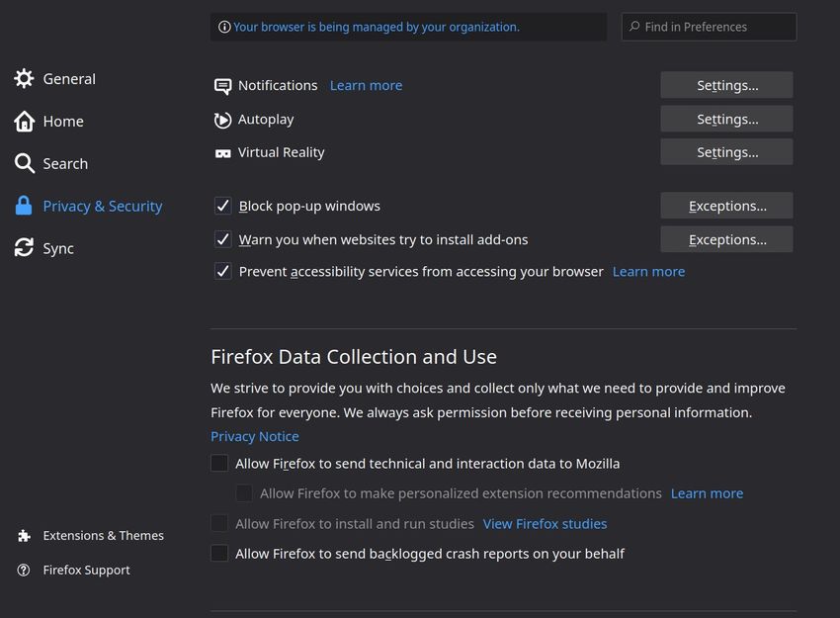Click managed by your organization link
The image size is (840, 618).
377,27
